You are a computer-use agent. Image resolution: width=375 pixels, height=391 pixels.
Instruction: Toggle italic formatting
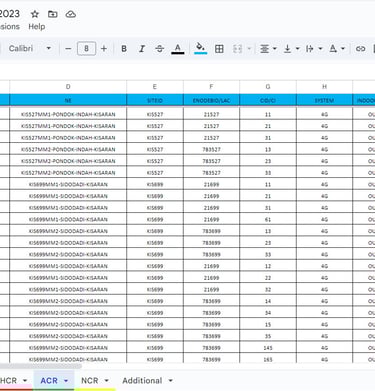click(142, 49)
